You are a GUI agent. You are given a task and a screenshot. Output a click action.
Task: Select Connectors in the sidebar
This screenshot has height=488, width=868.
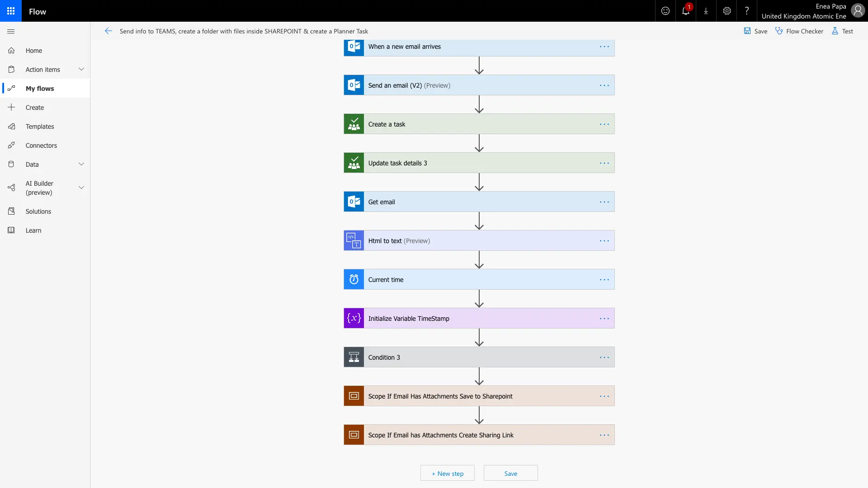point(41,145)
